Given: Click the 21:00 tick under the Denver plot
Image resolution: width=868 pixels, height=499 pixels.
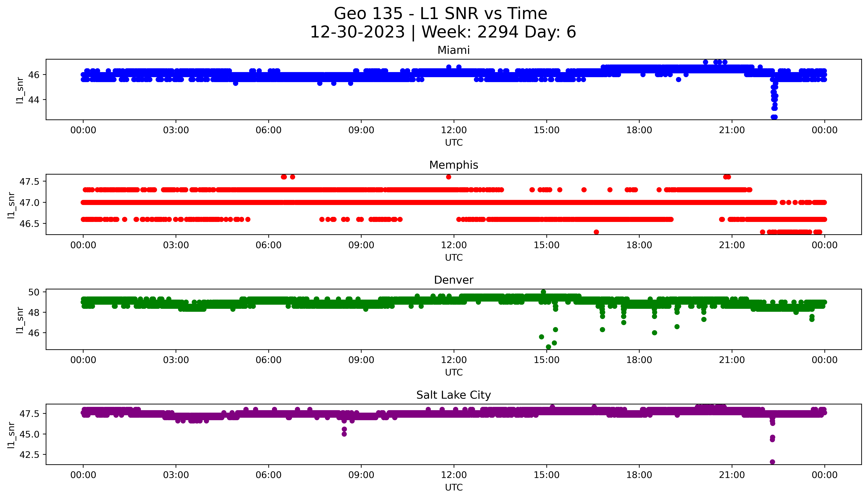Looking at the screenshot, I should click(732, 360).
